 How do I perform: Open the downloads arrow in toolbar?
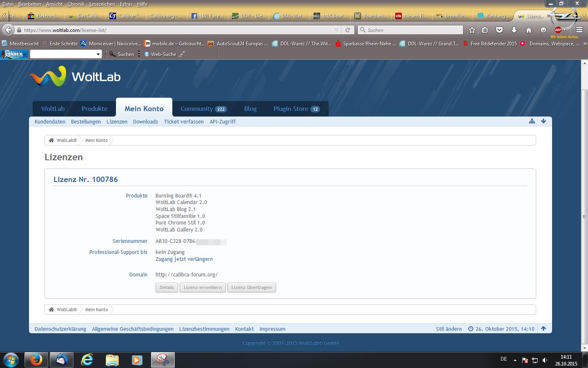[x=514, y=30]
